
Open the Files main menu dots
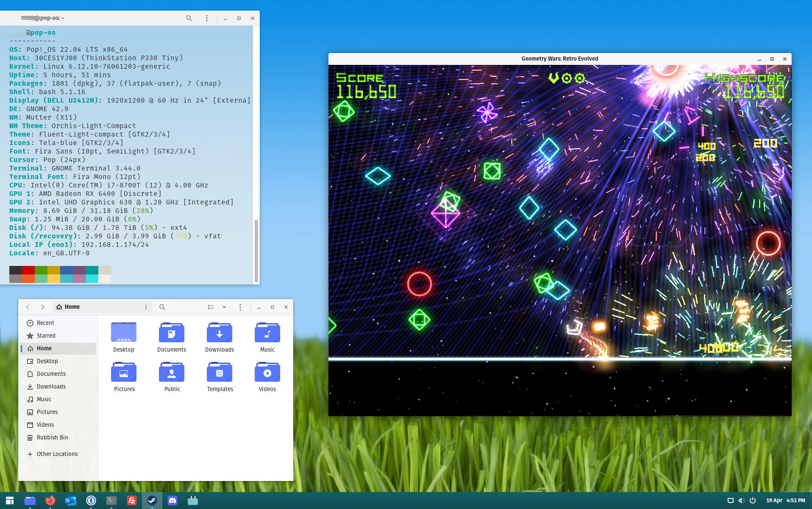pyautogui.click(x=240, y=307)
